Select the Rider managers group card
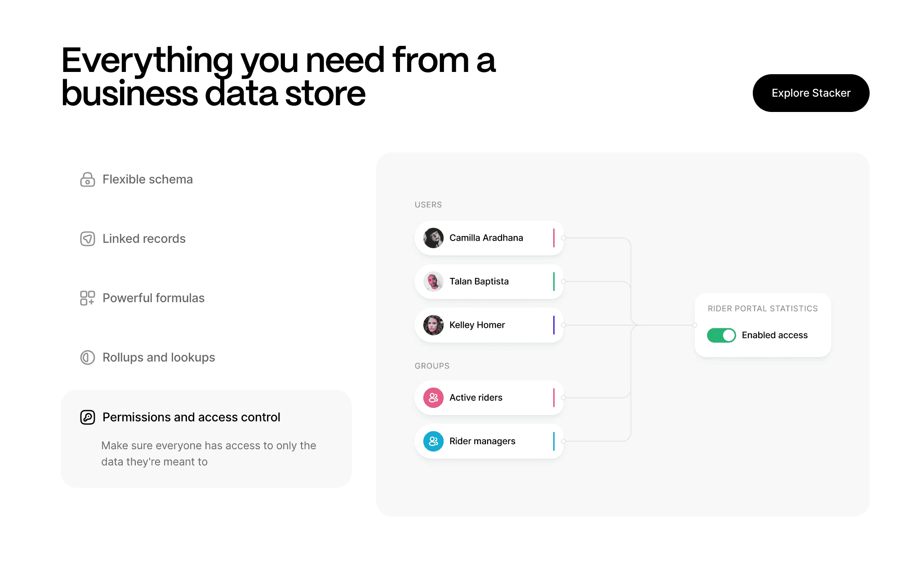The width and height of the screenshot is (924, 563). click(x=489, y=441)
